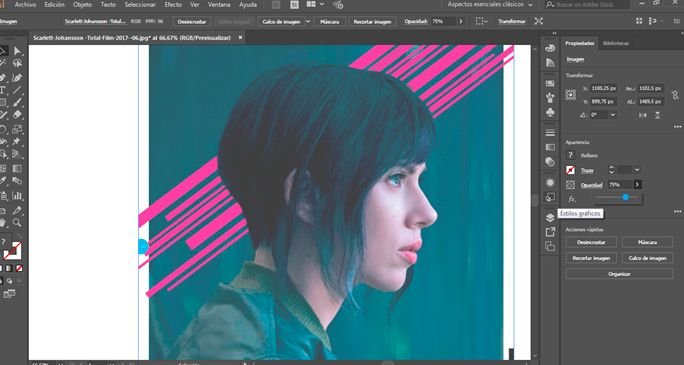
Task: Open the Efecto menu
Action: pyautogui.click(x=173, y=4)
